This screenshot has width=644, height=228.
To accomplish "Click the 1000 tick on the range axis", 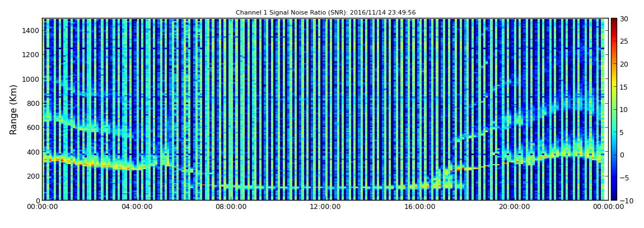I will [x=31, y=79].
